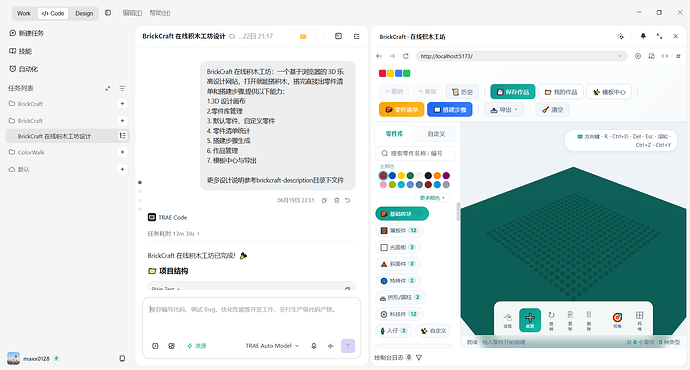This screenshot has width=690, height=370.
Task: Send the message with the arrow button
Action: pos(348,346)
